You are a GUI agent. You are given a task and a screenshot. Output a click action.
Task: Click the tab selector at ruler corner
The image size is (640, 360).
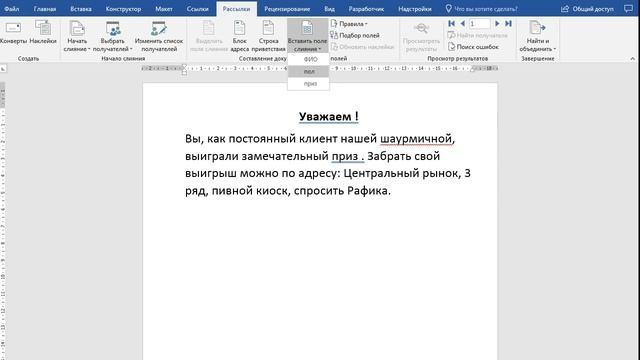pyautogui.click(x=3, y=69)
